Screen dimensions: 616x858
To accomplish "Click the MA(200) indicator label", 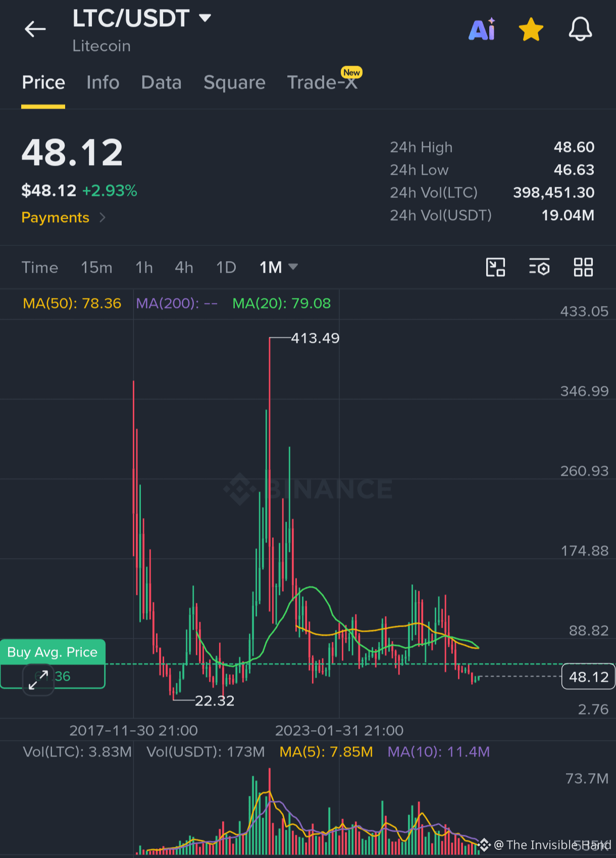I will [x=177, y=303].
